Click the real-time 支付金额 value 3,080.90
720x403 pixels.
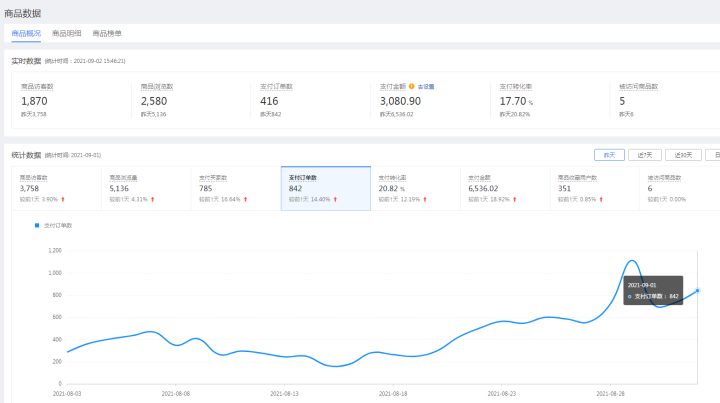click(400, 101)
